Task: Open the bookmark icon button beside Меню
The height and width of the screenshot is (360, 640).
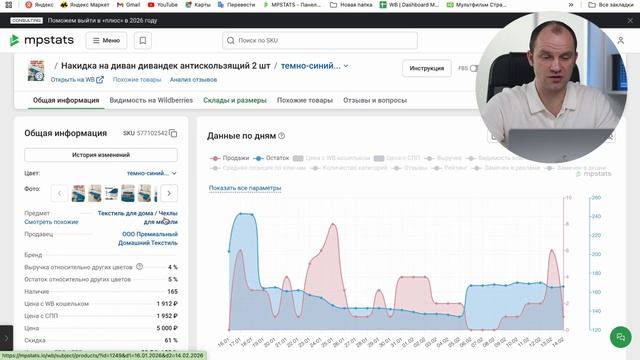Action: (x=143, y=40)
